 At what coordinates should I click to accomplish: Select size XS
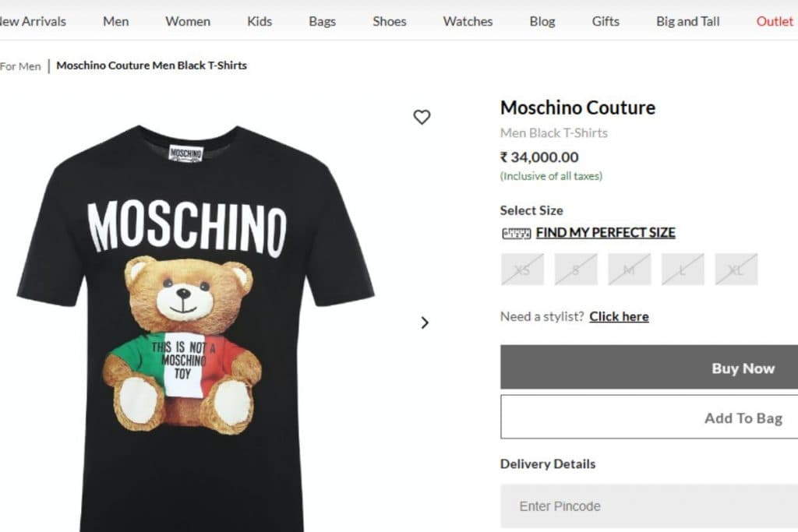(522, 270)
